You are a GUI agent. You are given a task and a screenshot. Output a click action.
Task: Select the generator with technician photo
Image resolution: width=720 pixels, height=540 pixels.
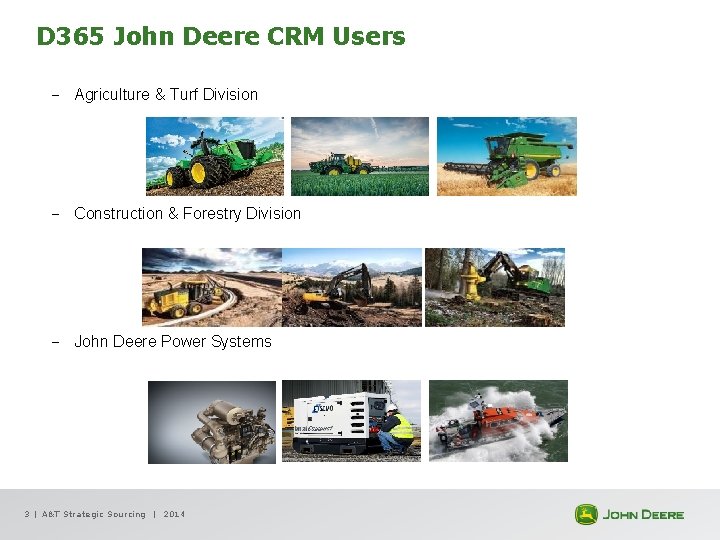(351, 421)
